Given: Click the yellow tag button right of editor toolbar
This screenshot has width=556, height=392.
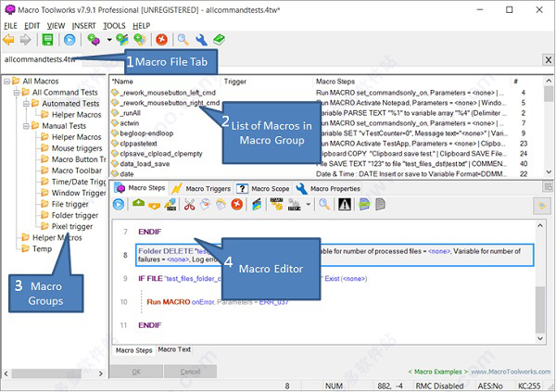Looking at the screenshot, I should point(542,206).
